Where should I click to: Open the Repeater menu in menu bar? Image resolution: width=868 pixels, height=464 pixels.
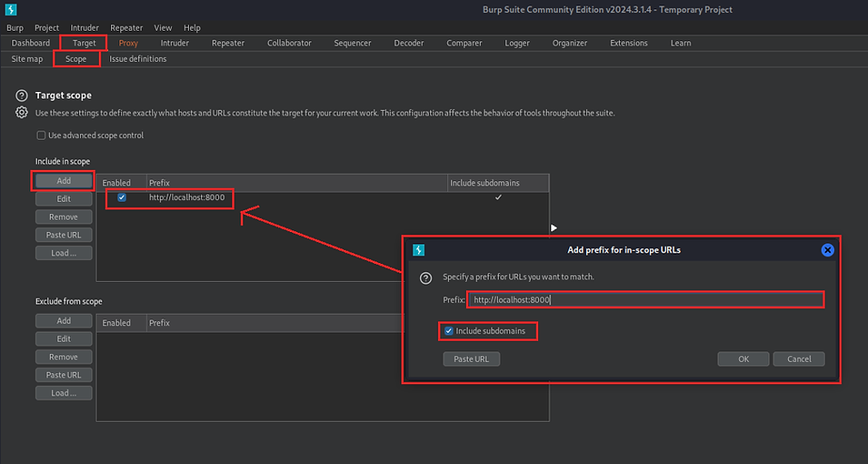coord(126,27)
